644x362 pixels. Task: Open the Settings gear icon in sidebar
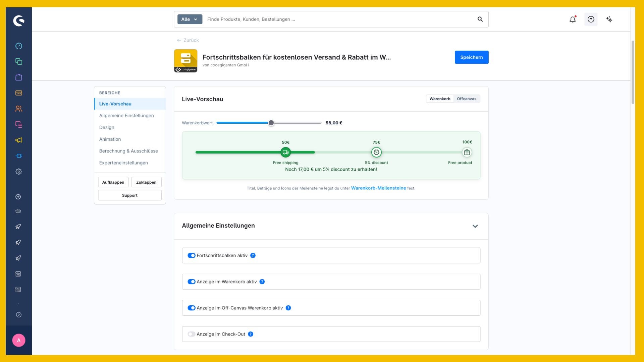tap(19, 172)
